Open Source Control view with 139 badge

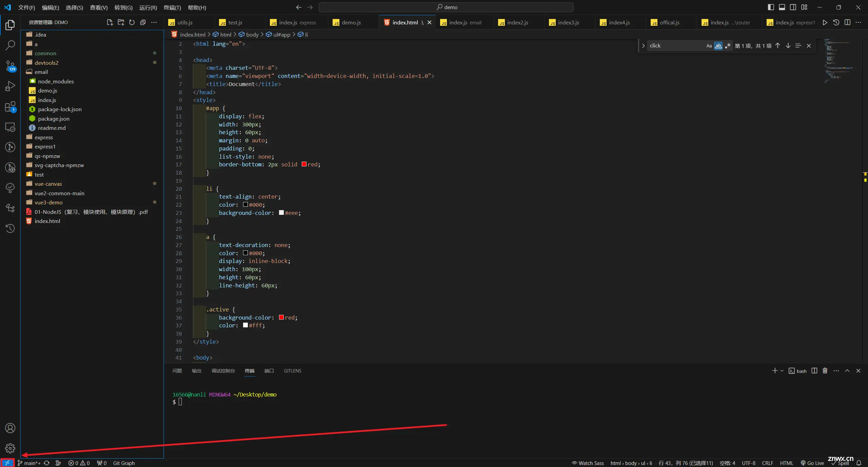10,66
